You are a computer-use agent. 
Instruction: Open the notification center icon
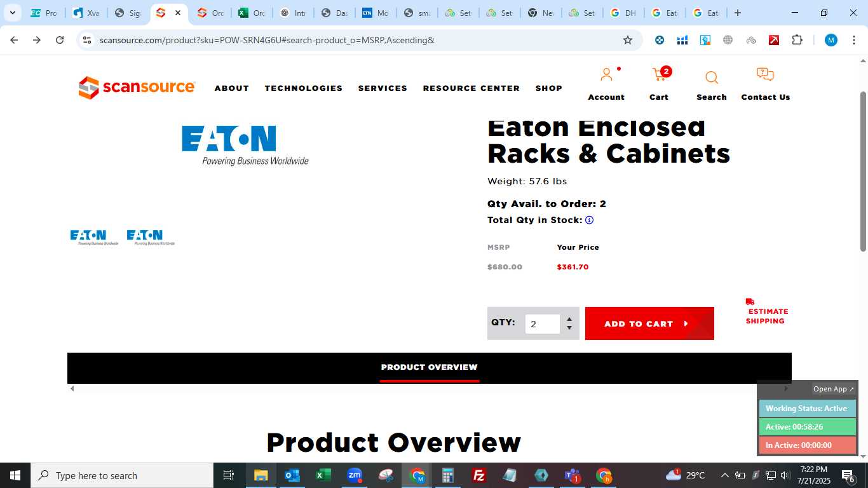[x=848, y=475]
